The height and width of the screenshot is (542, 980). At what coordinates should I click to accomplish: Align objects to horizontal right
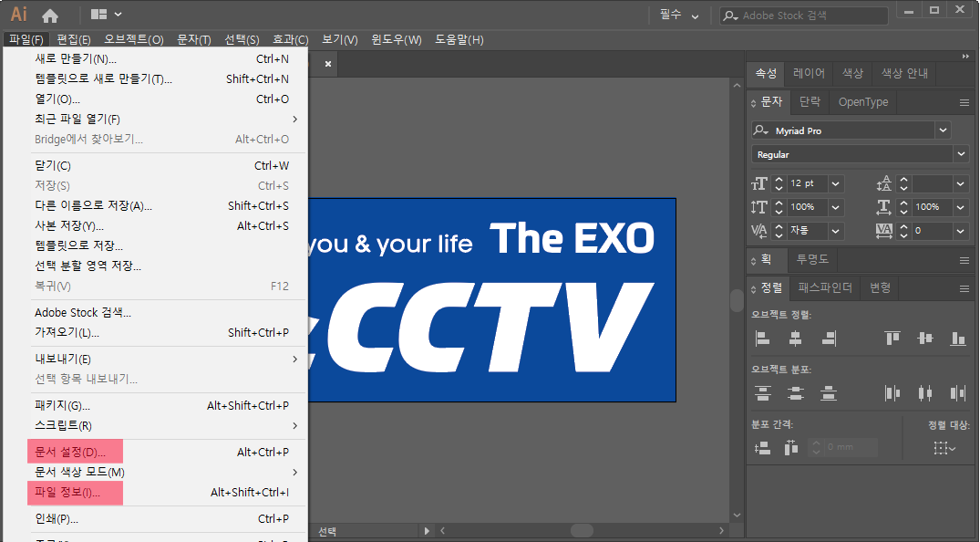(x=829, y=339)
